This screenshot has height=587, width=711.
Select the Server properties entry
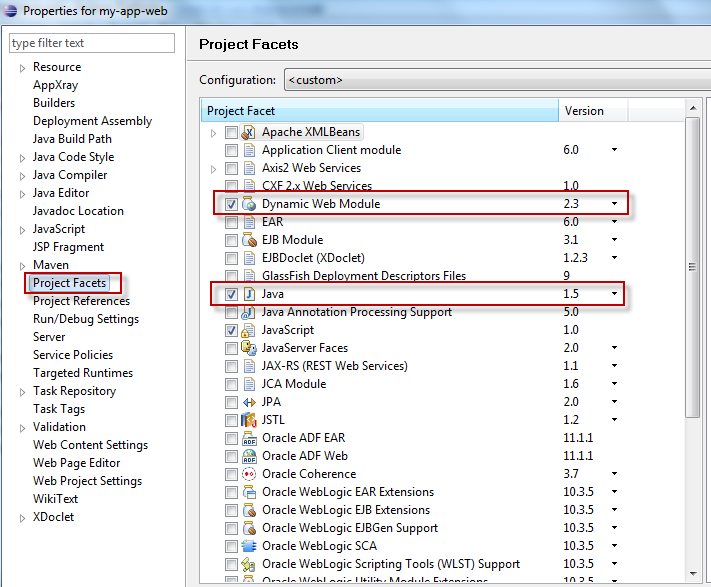tap(49, 337)
